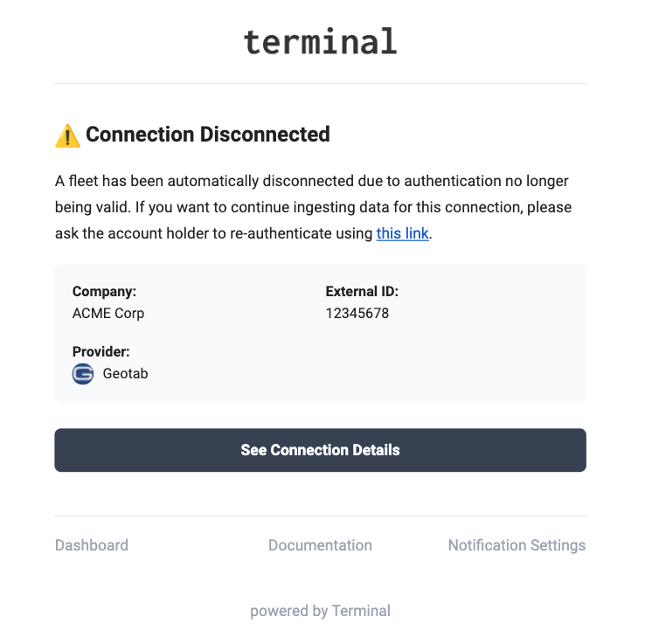Click the yellow warning triangle icon
The width and height of the screenshot is (645, 644).
click(67, 135)
